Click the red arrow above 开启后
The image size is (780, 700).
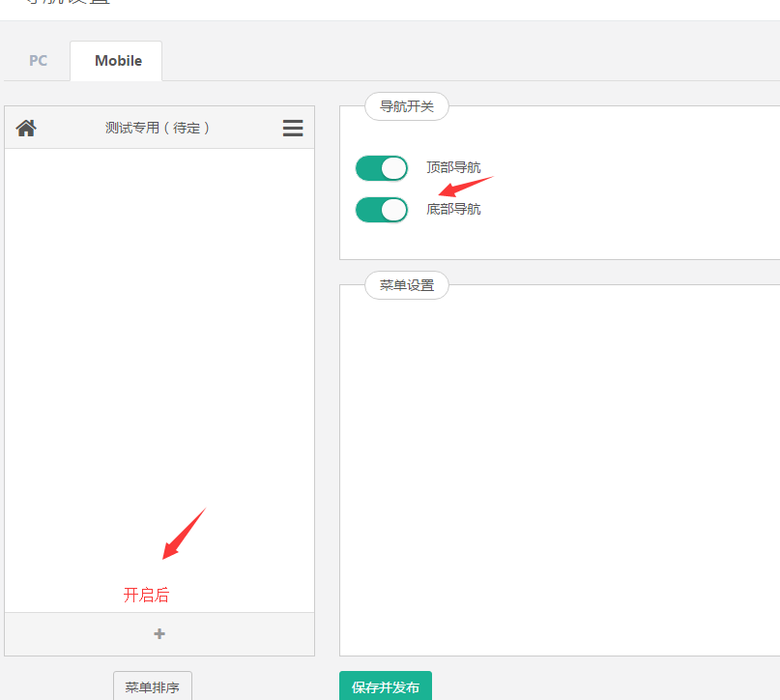coord(184,534)
